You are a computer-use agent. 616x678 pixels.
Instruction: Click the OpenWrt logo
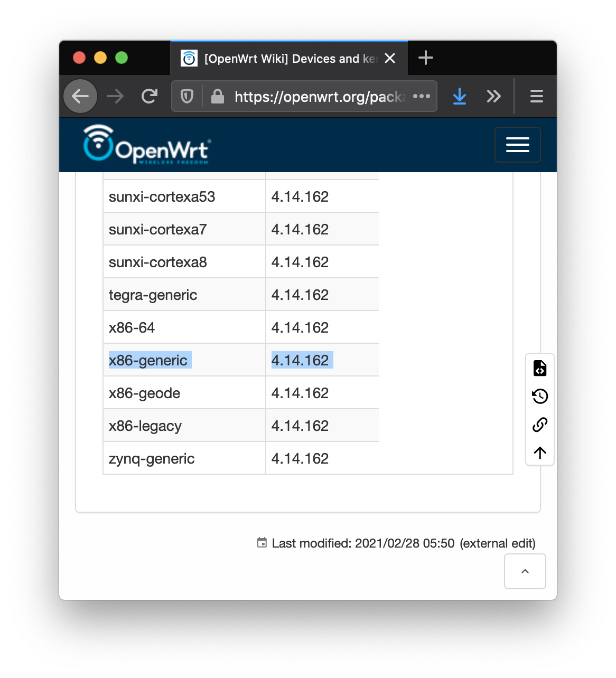[x=147, y=145]
